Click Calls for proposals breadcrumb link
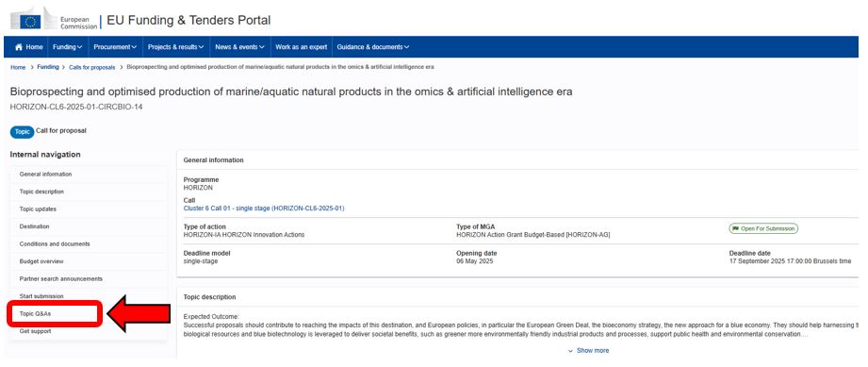Image resolution: width=868 pixels, height=367 pixels. coord(92,67)
